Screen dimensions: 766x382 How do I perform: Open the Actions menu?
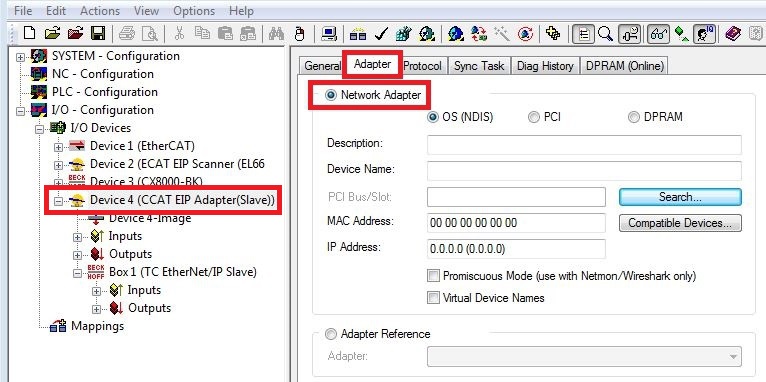pyautogui.click(x=100, y=10)
